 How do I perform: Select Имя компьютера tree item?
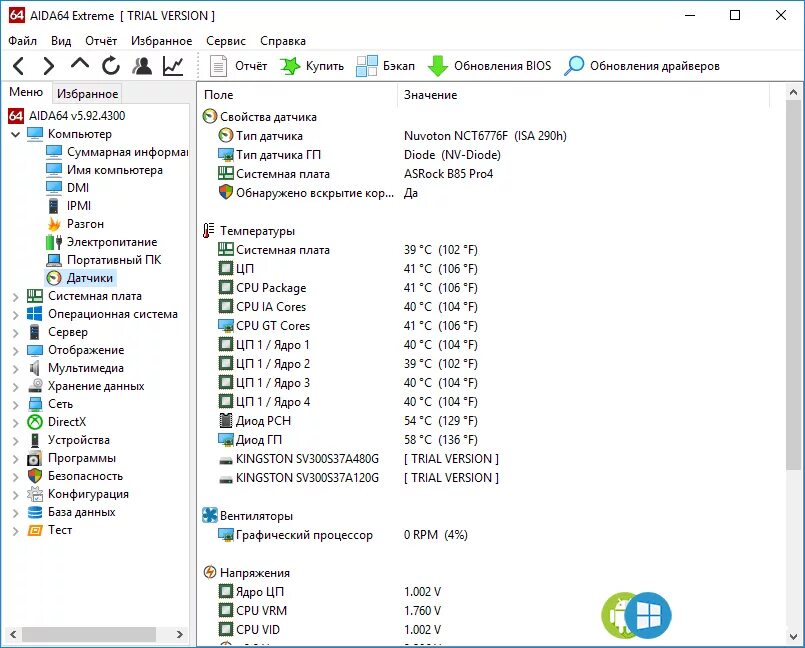coord(104,170)
